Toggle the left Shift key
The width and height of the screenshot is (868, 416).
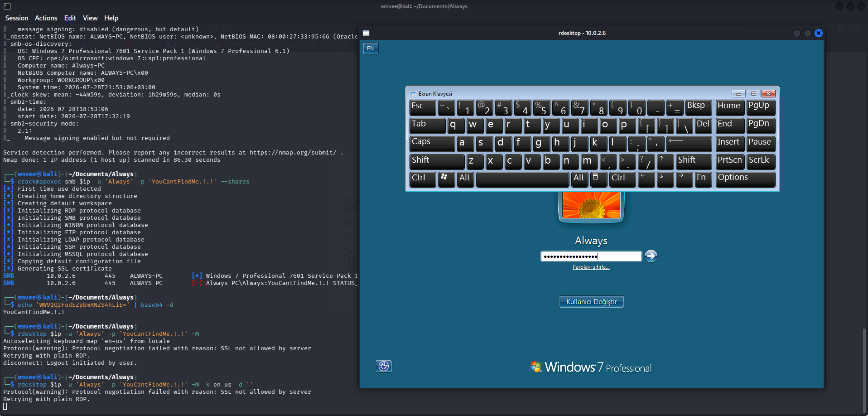coord(437,162)
